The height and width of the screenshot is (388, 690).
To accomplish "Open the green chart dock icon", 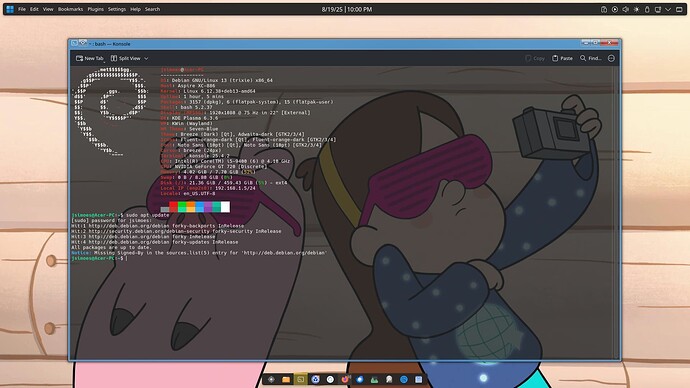I will click(374, 379).
